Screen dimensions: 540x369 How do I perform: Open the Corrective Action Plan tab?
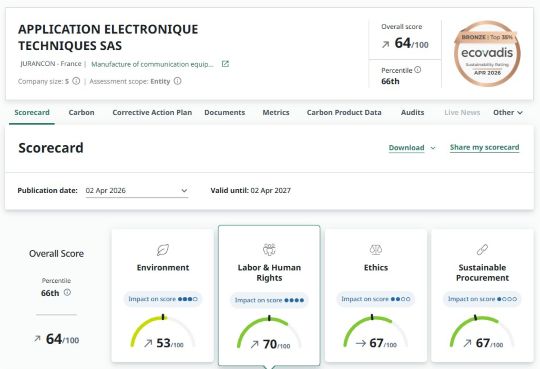[x=152, y=112]
